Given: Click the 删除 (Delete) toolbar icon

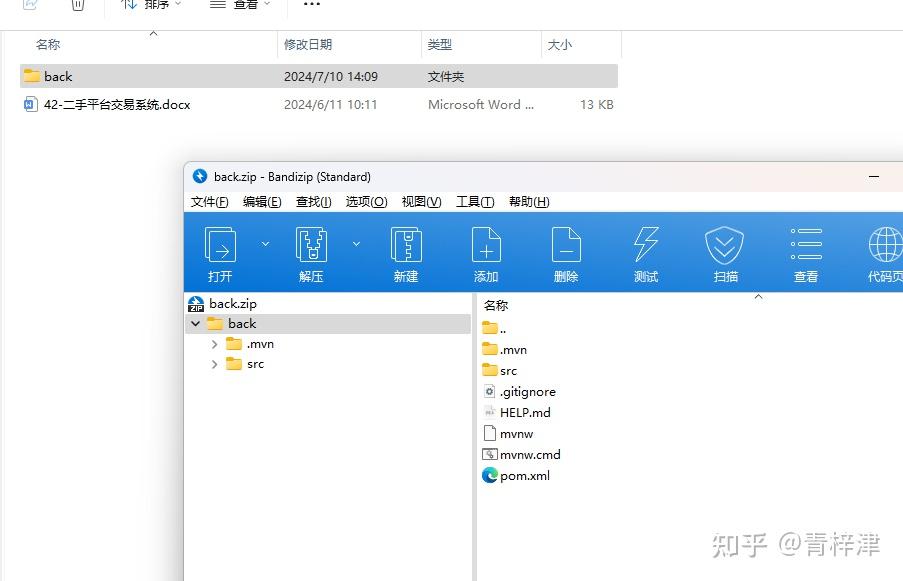Looking at the screenshot, I should (566, 245).
